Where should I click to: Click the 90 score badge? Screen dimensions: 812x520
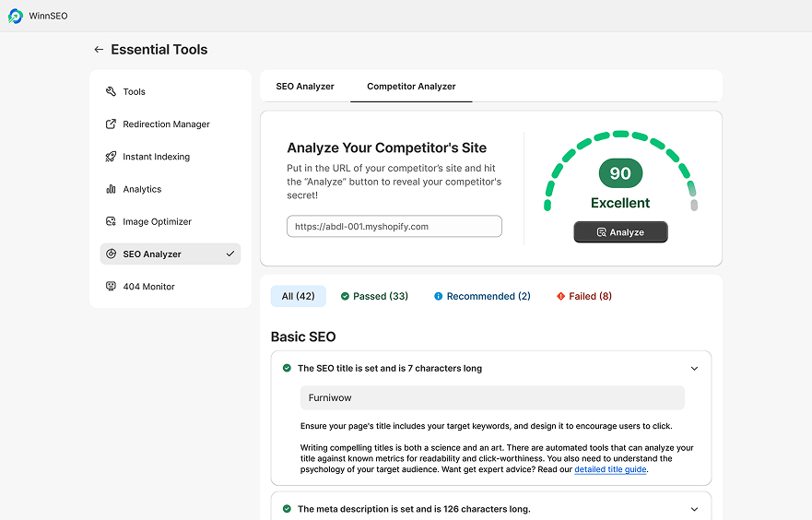(x=620, y=173)
